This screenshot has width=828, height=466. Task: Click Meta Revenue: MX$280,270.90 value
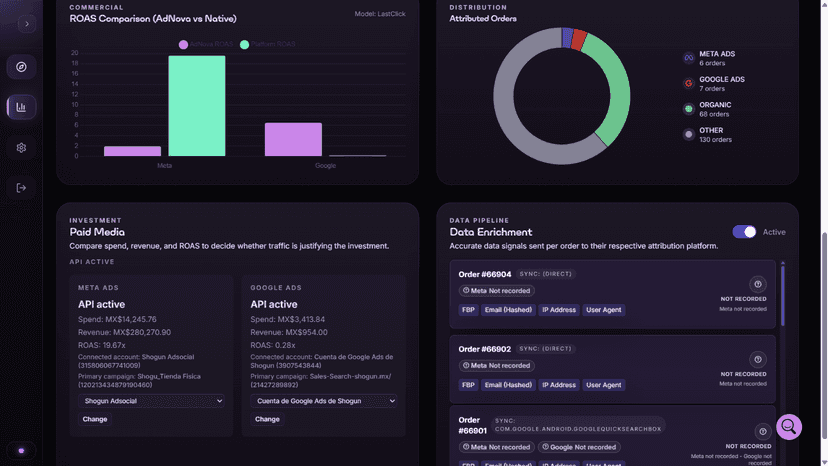click(x=125, y=332)
